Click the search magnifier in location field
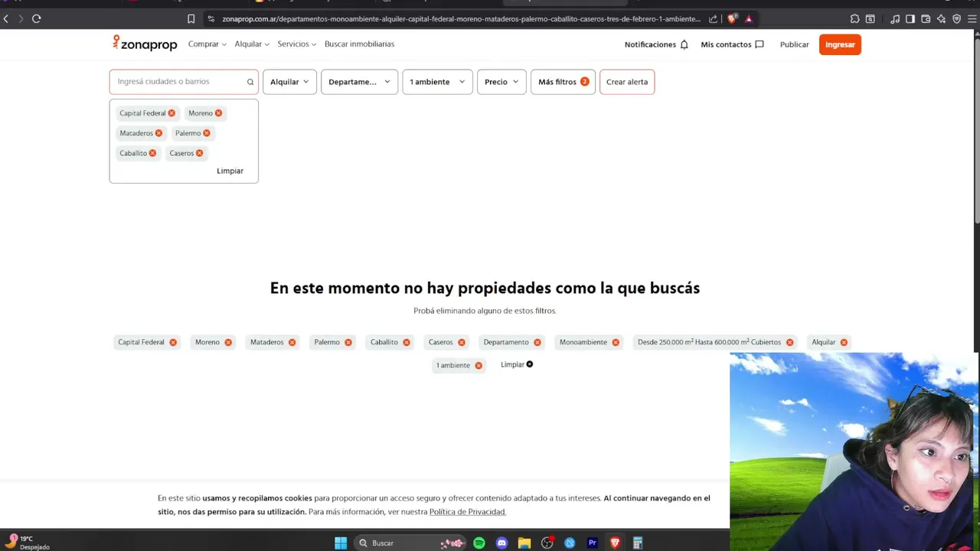980x551 pixels. [250, 82]
